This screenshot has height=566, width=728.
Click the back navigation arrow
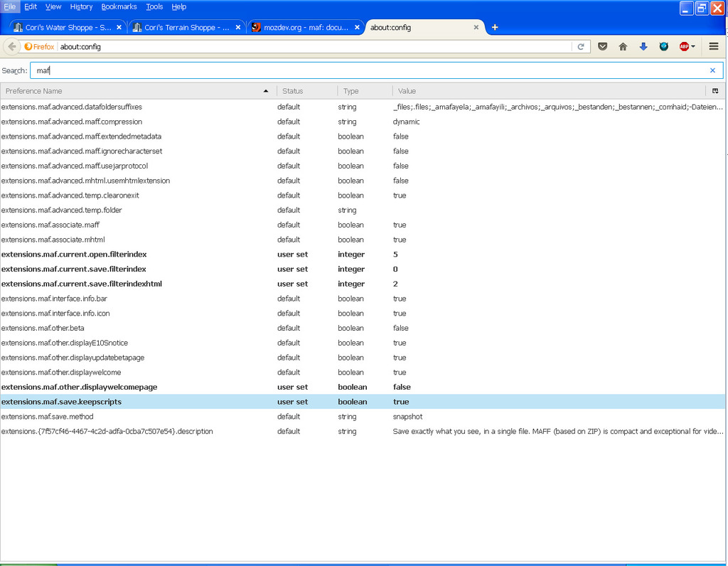click(12, 46)
